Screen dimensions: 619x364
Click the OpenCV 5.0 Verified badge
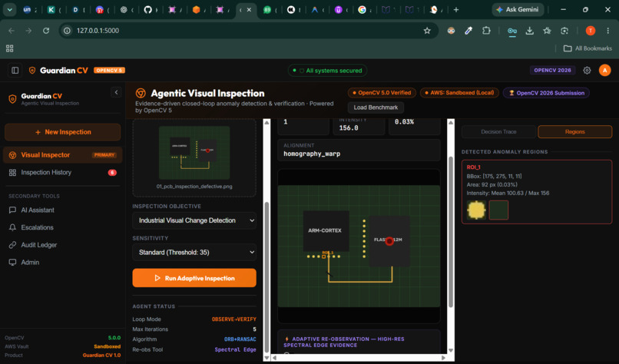382,93
